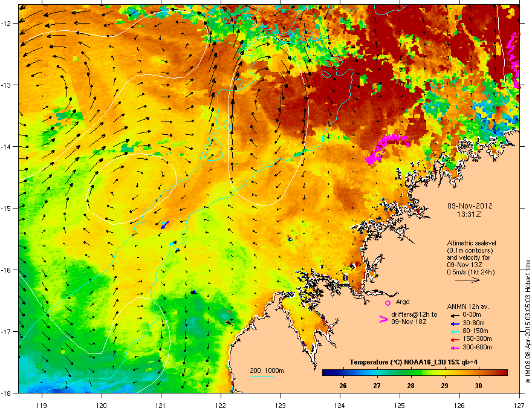The height and width of the screenshot is (411, 532).
Task: Click the latitude label -17
Action: pyautogui.click(x=6, y=331)
